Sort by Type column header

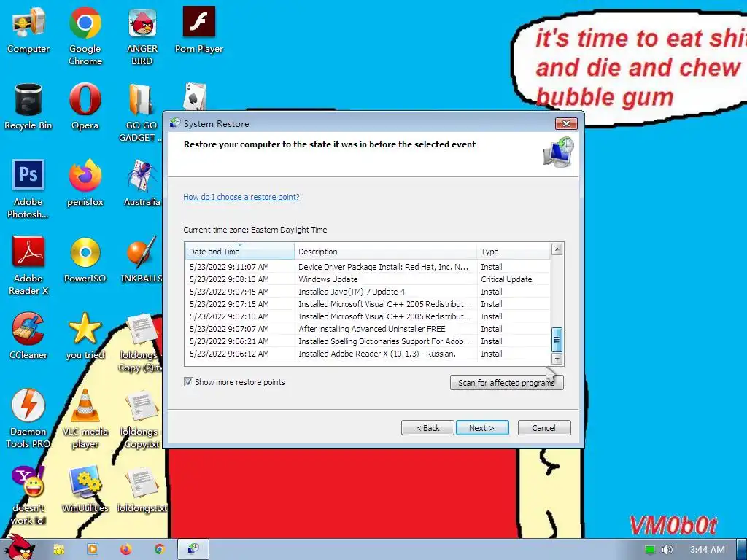point(514,252)
